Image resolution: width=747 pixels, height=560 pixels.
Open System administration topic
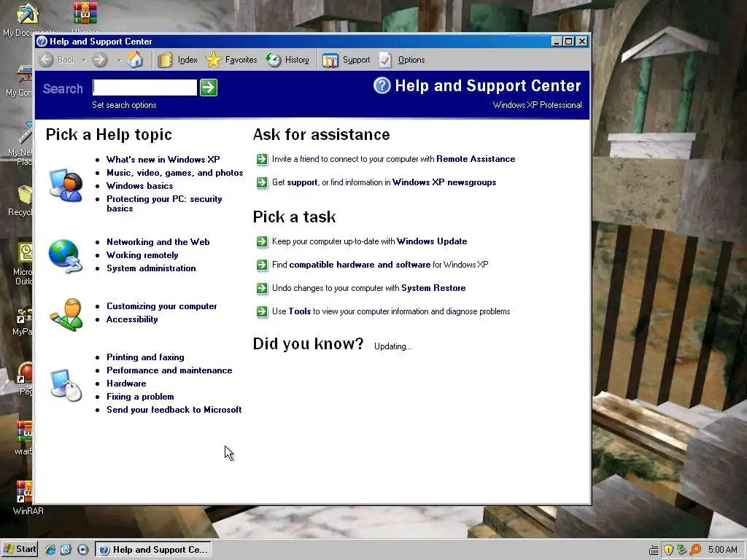tap(151, 268)
